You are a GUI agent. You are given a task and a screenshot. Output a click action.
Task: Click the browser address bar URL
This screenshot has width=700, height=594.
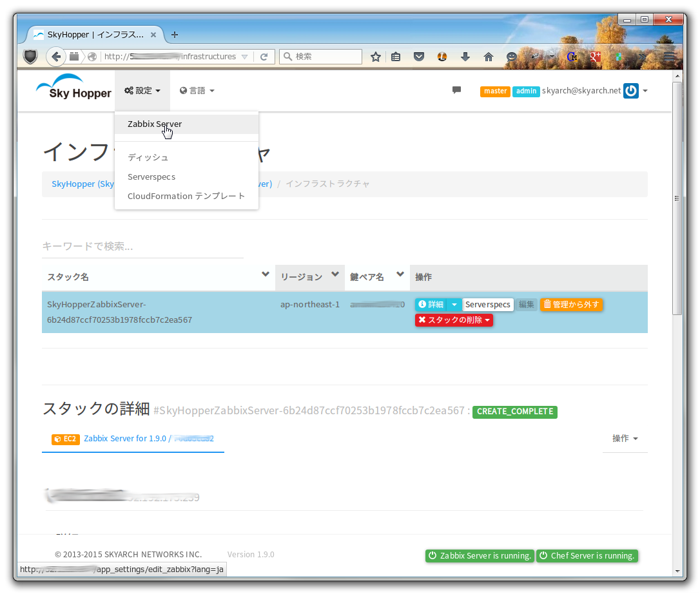170,57
